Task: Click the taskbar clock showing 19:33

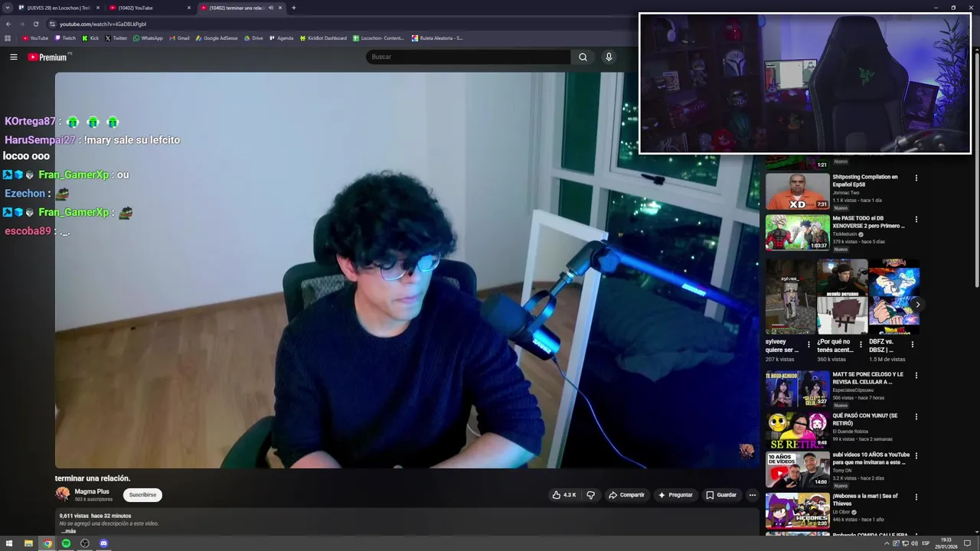Action: (x=946, y=543)
